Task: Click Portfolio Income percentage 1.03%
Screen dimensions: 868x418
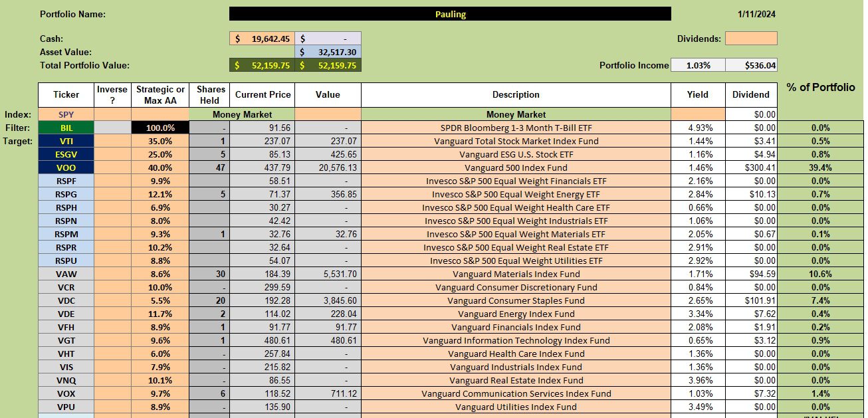Action: pos(698,65)
